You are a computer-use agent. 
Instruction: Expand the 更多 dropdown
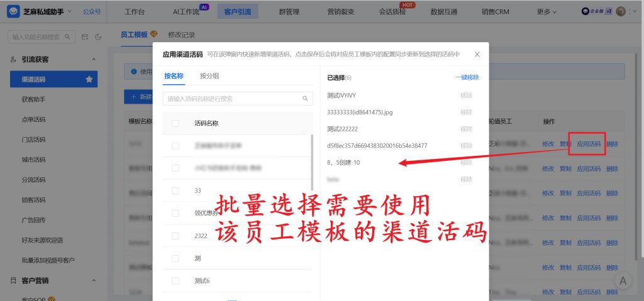click(x=547, y=11)
